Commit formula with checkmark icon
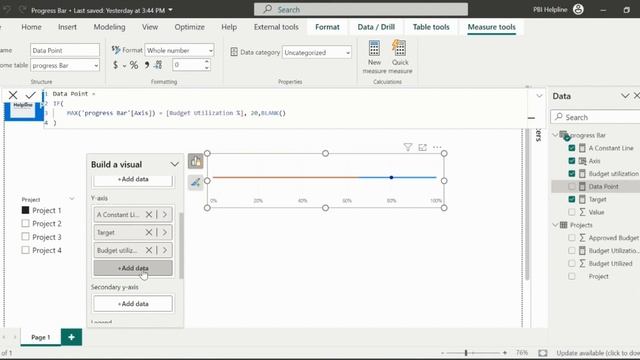Screen dimensions: 640x360 tap(31, 96)
